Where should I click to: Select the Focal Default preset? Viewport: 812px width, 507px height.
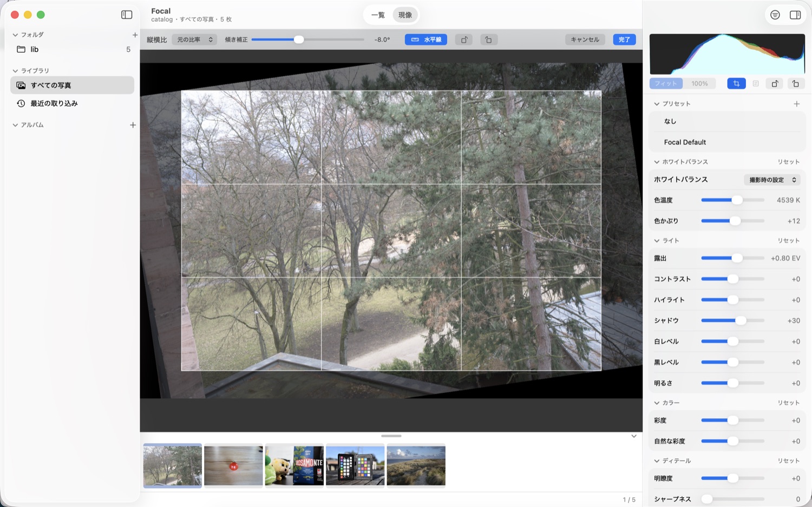(727, 142)
